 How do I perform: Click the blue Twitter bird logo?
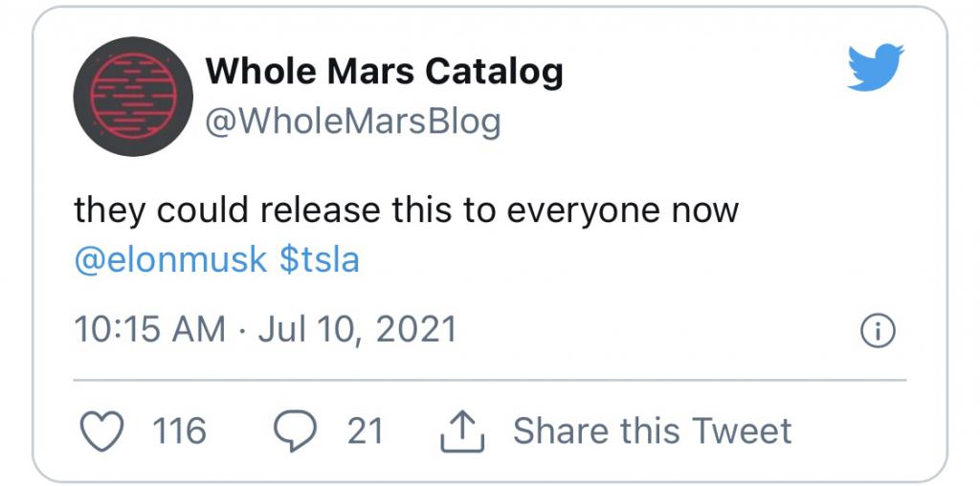click(876, 68)
